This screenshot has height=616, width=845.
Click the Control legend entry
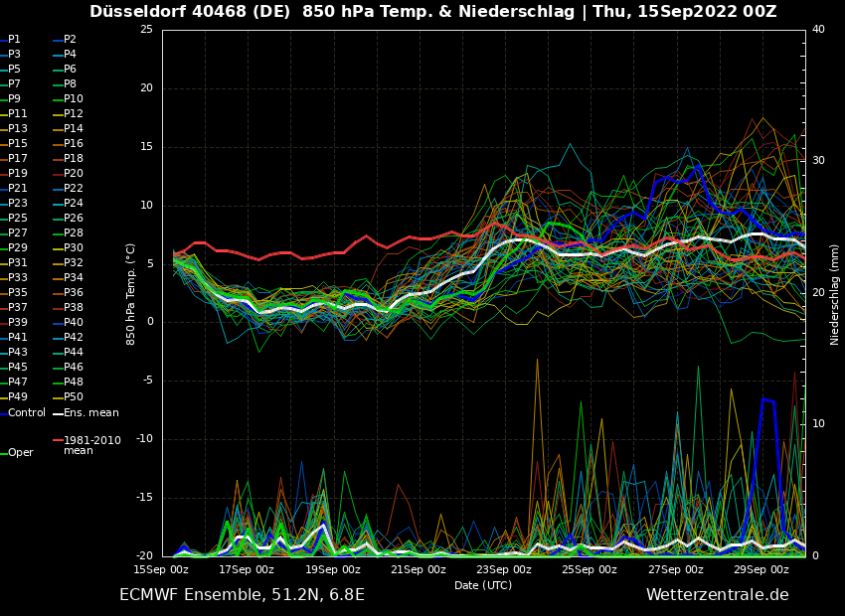pyautogui.click(x=26, y=412)
